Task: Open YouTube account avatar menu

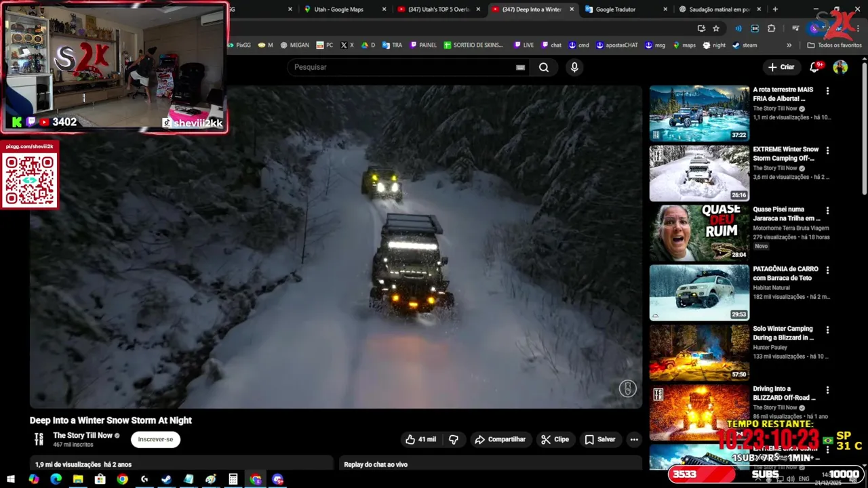Action: (x=840, y=67)
